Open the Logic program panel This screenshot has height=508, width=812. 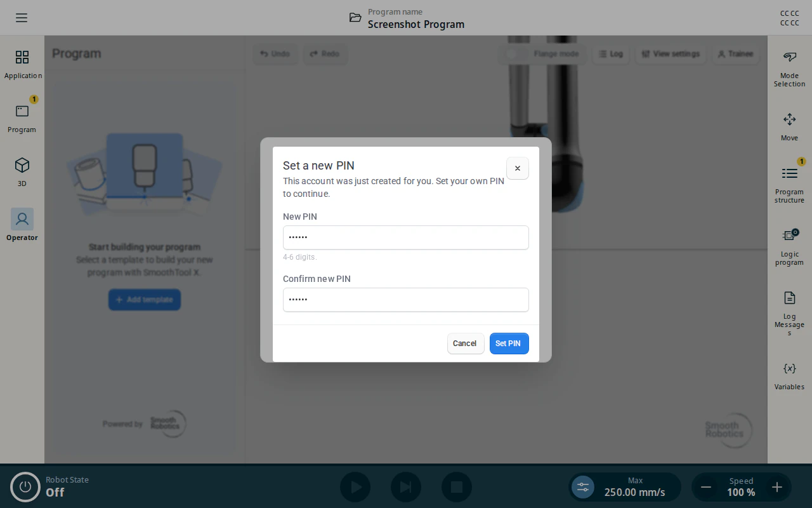pos(789,248)
